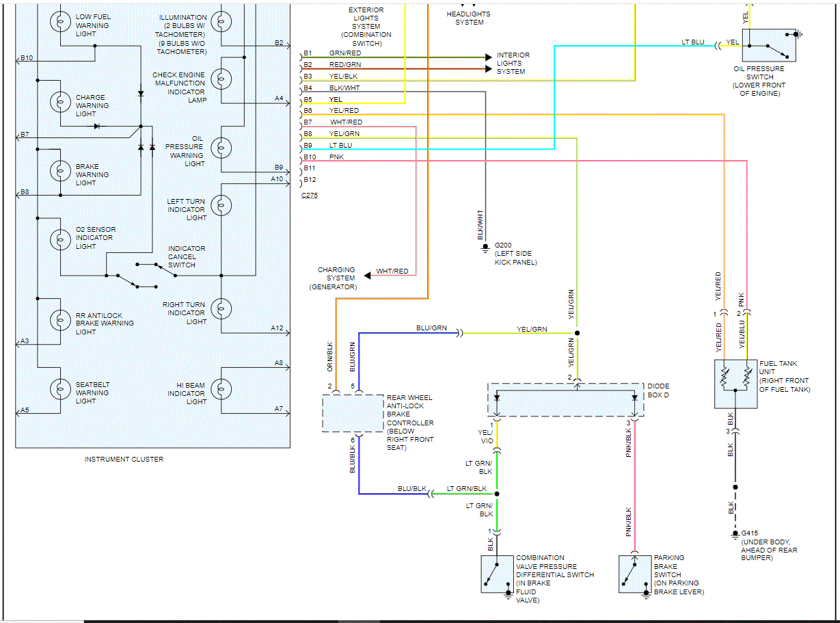Click the Illumination bulb symbol

tap(221, 21)
